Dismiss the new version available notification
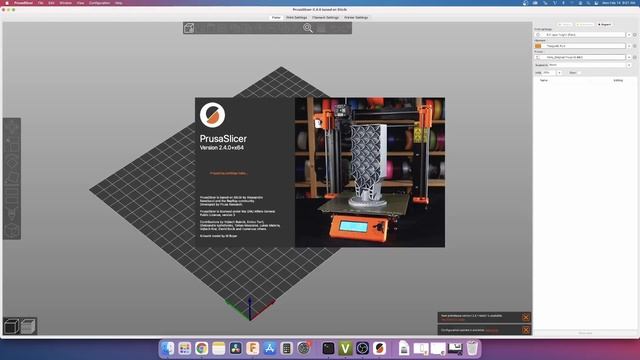640x360 pixels. point(526,317)
